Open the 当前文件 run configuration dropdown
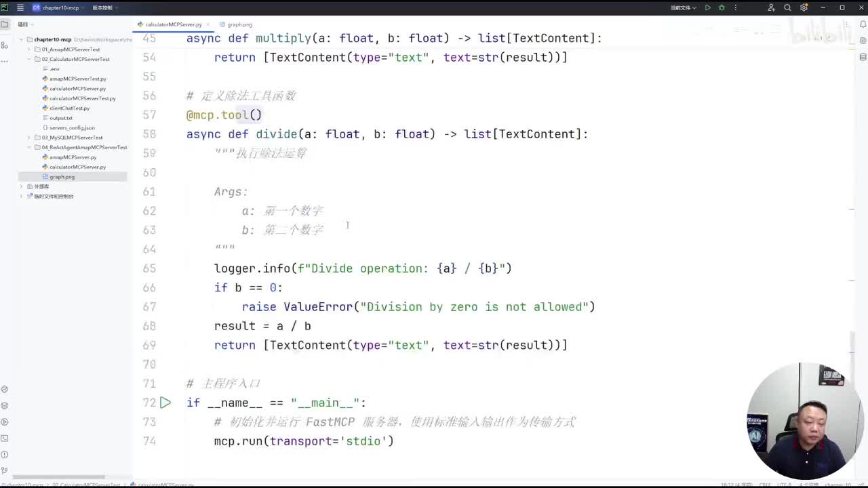868x488 pixels. 683,7
